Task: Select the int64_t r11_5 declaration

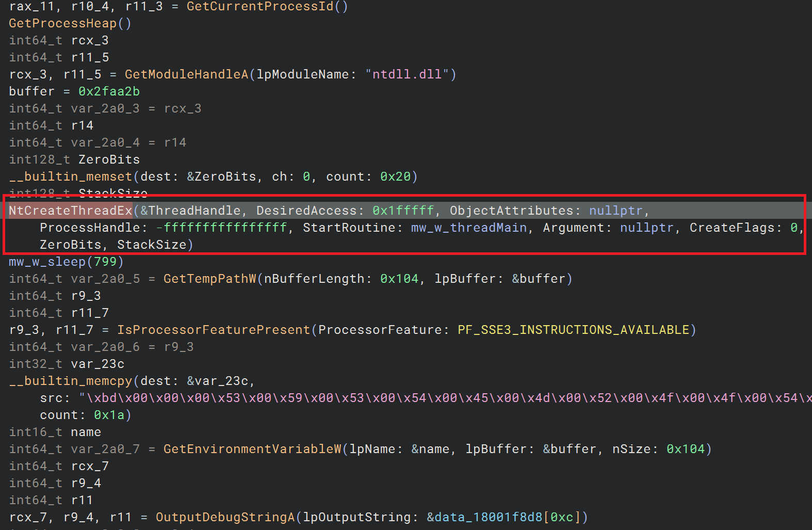Action: tap(59, 57)
